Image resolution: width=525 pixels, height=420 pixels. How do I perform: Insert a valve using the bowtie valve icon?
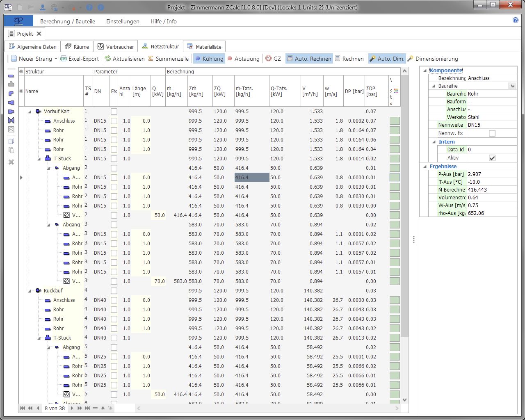(x=11, y=120)
